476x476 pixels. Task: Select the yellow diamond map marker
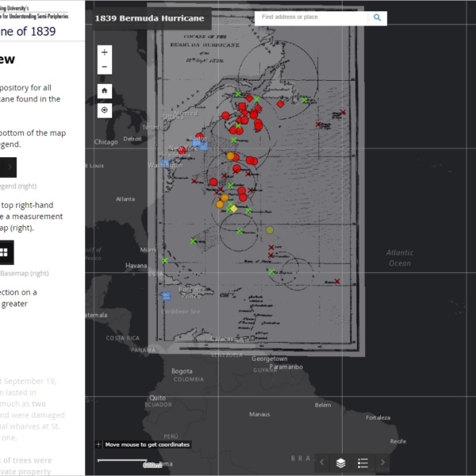tap(233, 209)
